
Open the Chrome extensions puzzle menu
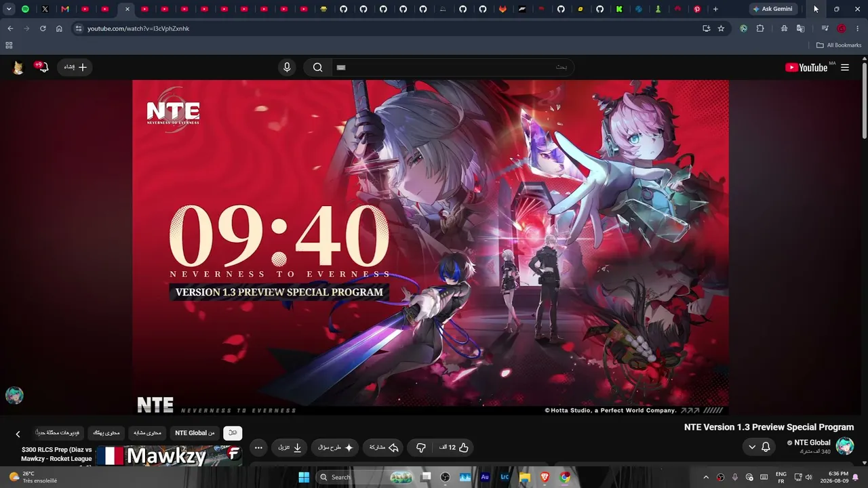759,28
